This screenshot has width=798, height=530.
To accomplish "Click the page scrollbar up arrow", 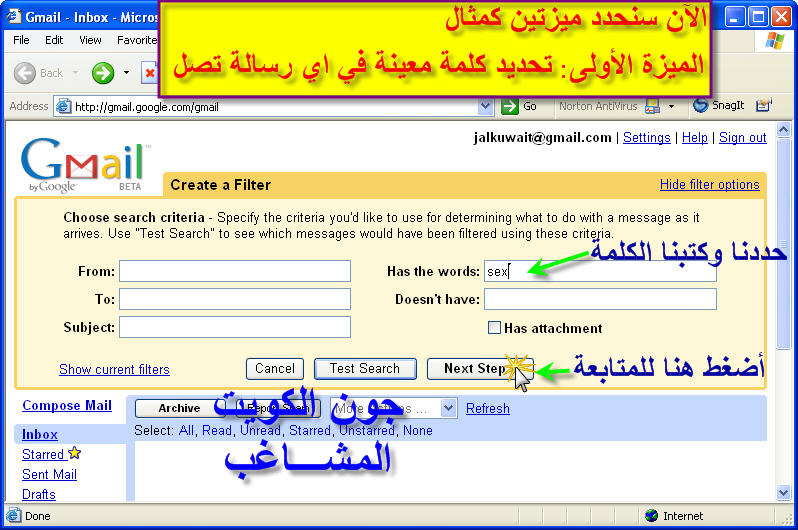I will (783, 129).
